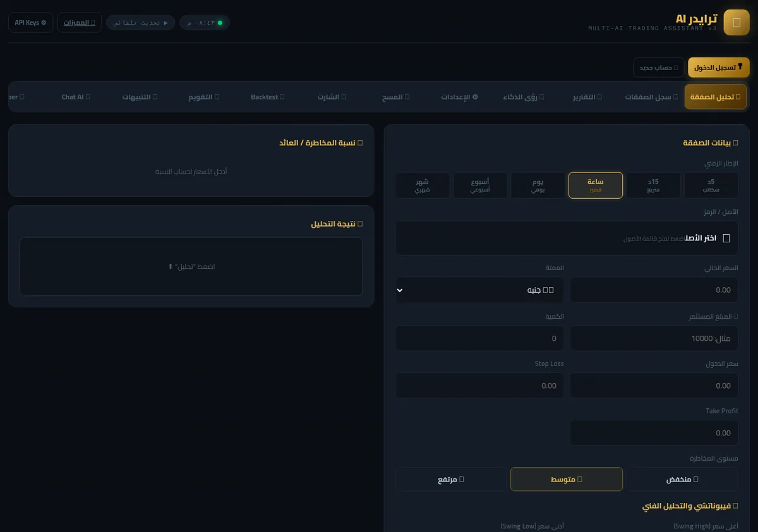Open المسح scan tab
The width and height of the screenshot is (758, 532).
[396, 97]
